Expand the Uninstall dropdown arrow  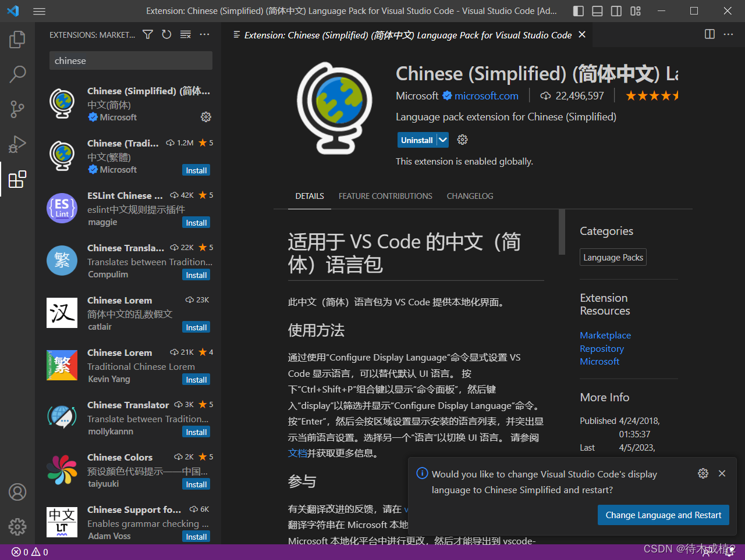443,140
